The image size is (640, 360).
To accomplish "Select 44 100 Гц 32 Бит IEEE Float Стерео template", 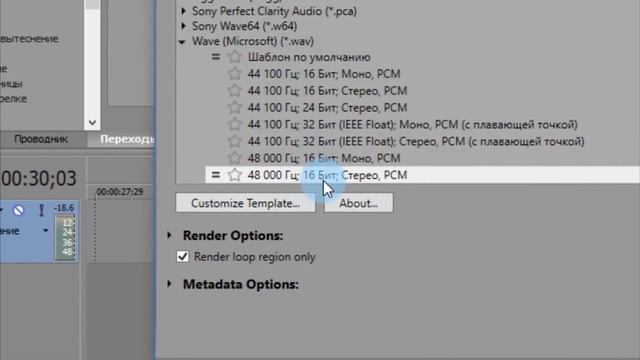I will (x=416, y=141).
